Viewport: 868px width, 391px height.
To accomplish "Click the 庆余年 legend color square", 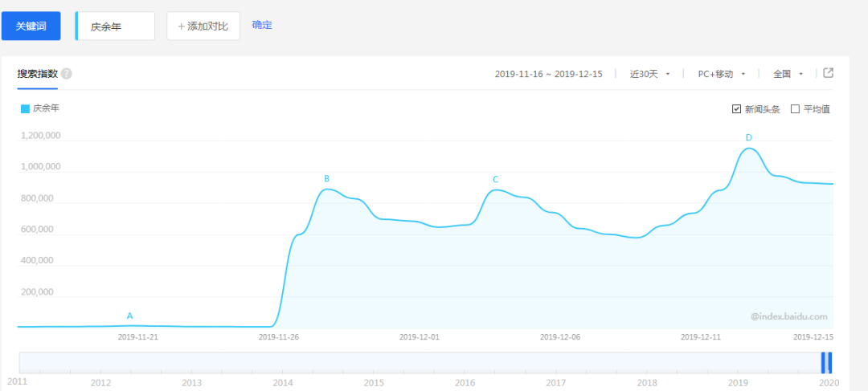I will point(25,108).
